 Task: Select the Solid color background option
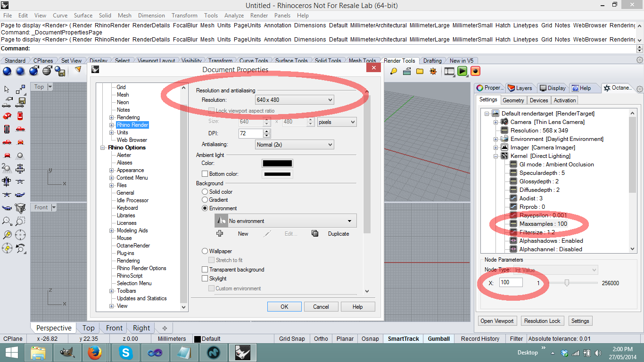[205, 192]
